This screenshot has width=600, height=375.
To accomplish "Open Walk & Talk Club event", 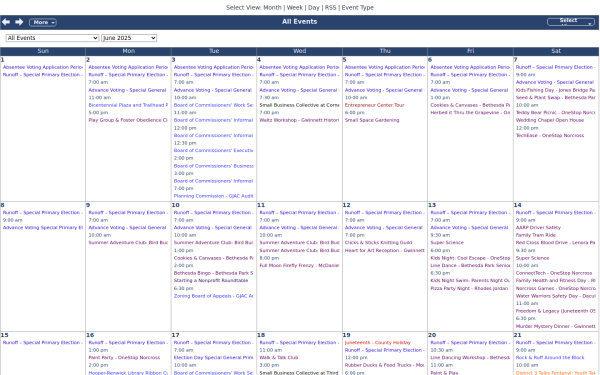I will pyautogui.click(x=279, y=357).
